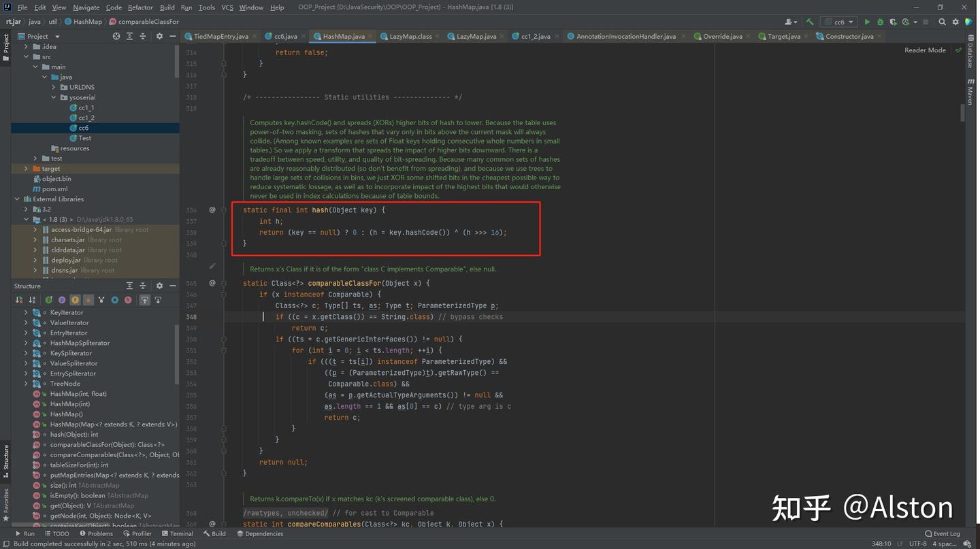The image size is (980, 549).
Task: Open the Terminal tool window button
Action: pyautogui.click(x=177, y=534)
